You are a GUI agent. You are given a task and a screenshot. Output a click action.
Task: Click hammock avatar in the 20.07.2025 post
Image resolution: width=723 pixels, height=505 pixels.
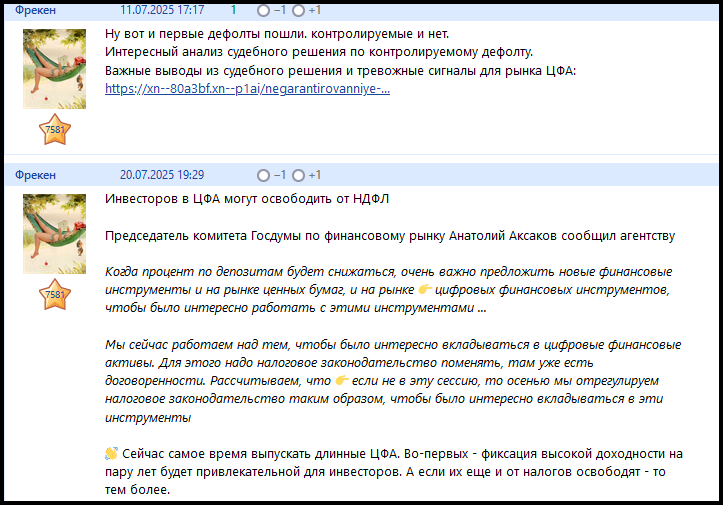pyautogui.click(x=54, y=234)
